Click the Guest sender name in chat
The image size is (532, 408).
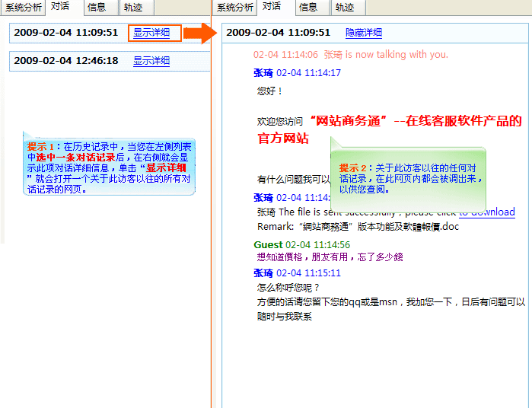pos(268,244)
